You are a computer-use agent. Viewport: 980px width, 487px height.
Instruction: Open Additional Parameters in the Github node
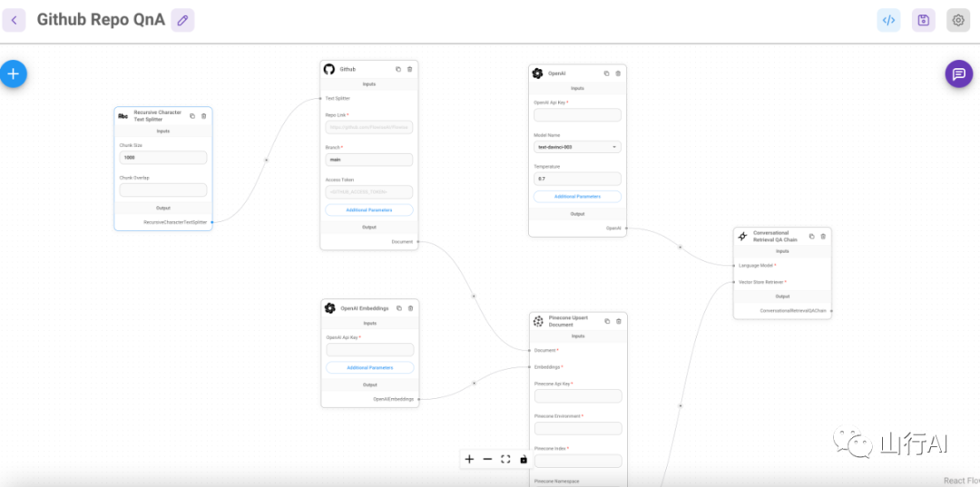[368, 209]
